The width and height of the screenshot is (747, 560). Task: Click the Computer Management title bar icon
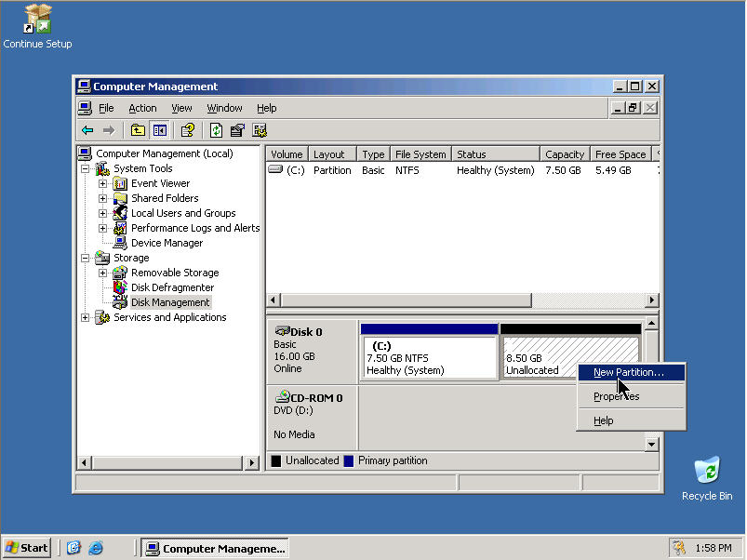(84, 87)
